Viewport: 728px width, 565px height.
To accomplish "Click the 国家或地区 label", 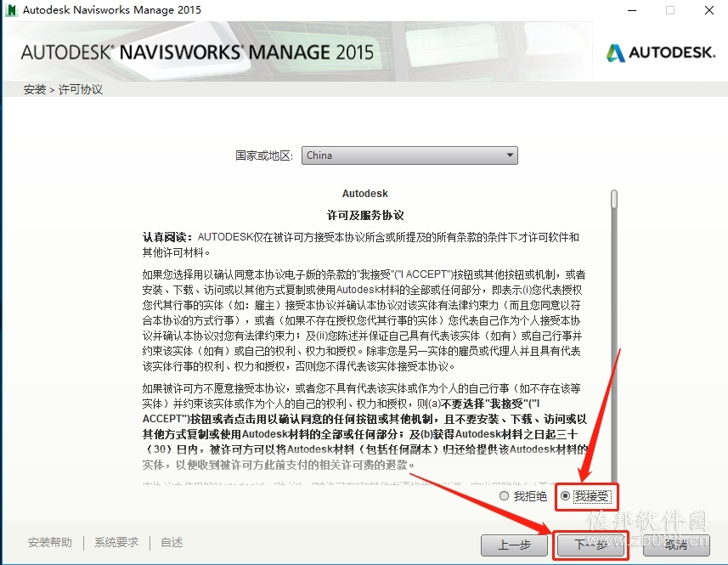I will 263,155.
